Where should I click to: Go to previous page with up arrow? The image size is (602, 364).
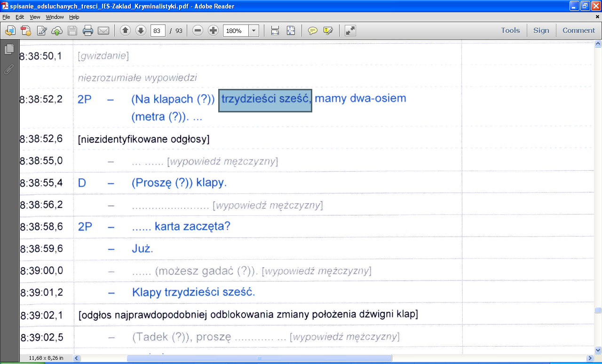(x=125, y=31)
